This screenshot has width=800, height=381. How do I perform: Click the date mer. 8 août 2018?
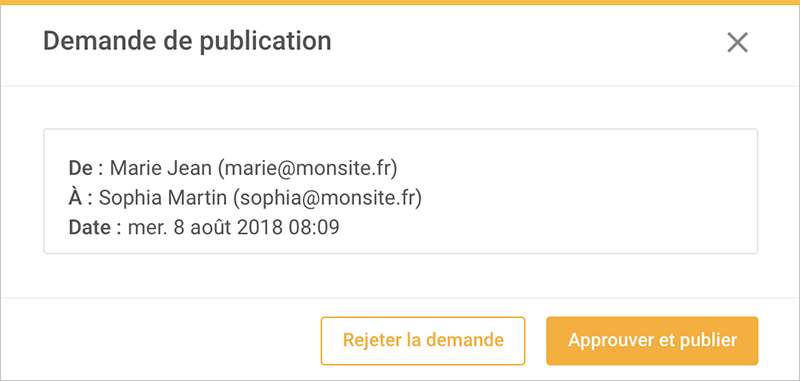[x=205, y=227]
